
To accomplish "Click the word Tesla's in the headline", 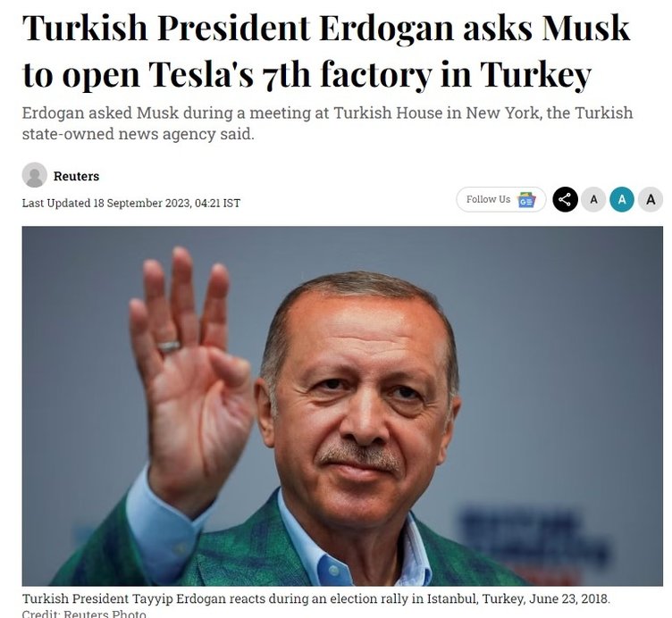I will pos(201,74).
